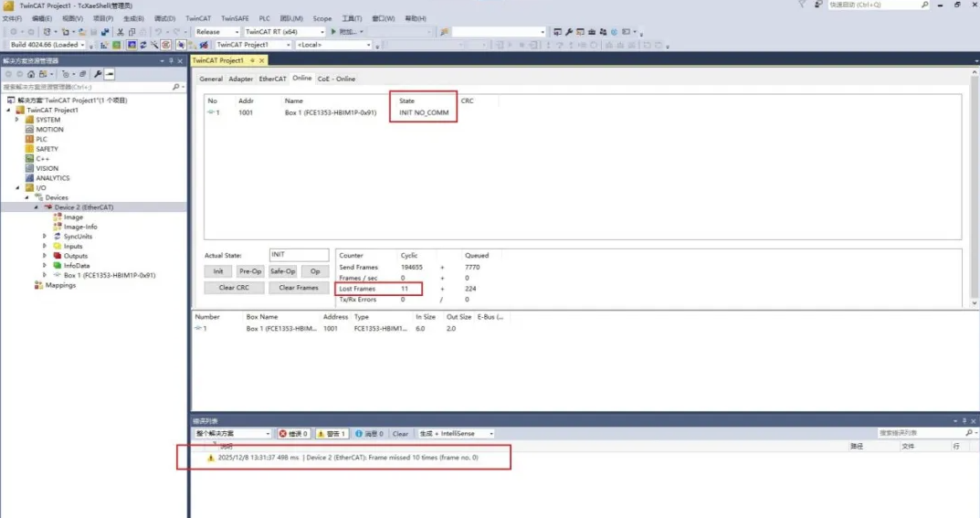The image size is (980, 518).
Task: Open the PLC menu in menu bar
Action: coord(264,19)
